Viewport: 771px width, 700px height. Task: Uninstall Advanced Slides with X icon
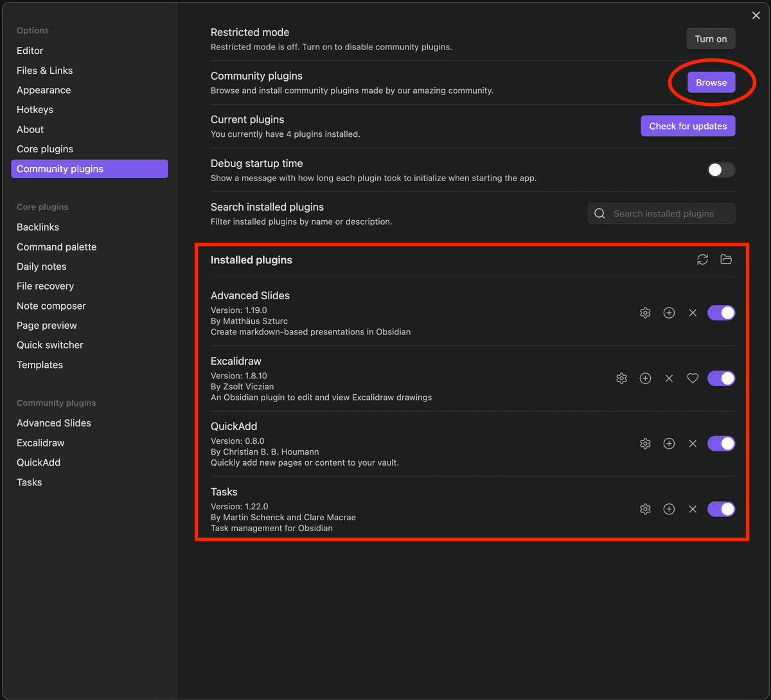(x=692, y=313)
